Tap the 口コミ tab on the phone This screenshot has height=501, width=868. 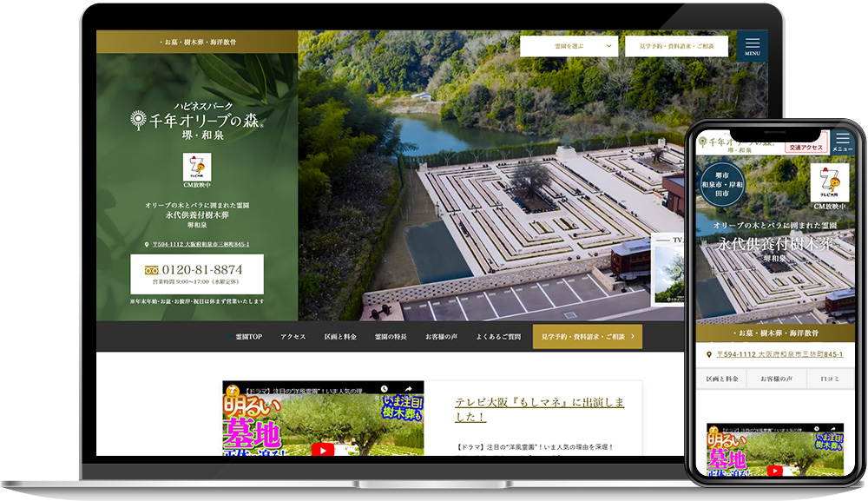coord(830,379)
